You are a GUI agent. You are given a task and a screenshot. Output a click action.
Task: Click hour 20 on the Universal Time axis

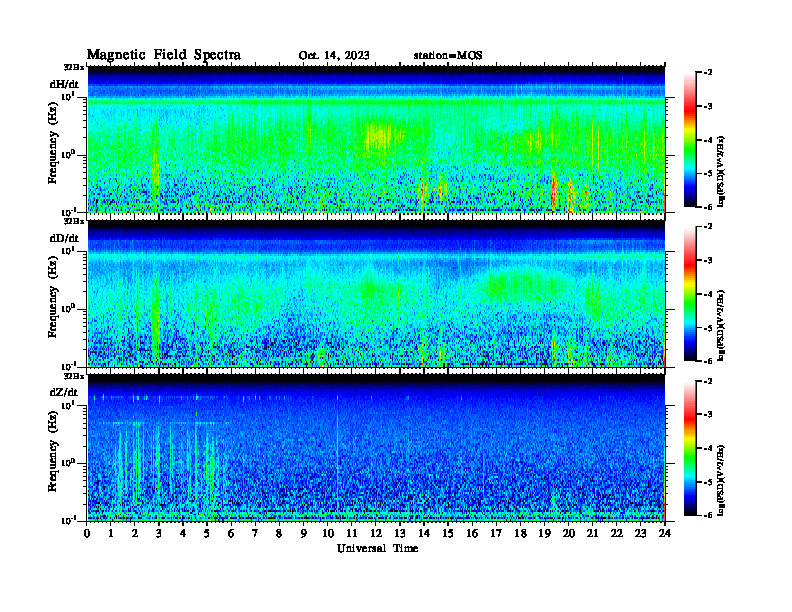pyautogui.click(x=568, y=533)
